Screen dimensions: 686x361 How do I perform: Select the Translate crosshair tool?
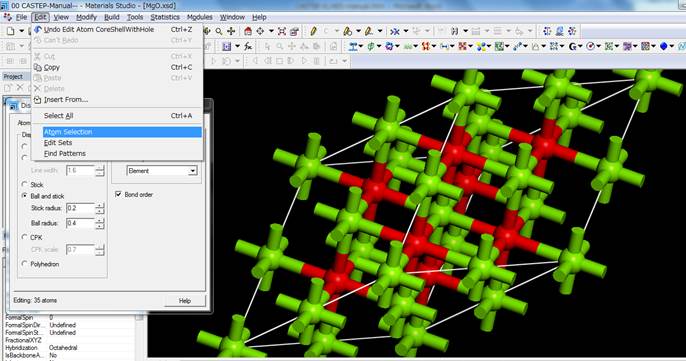[231, 31]
